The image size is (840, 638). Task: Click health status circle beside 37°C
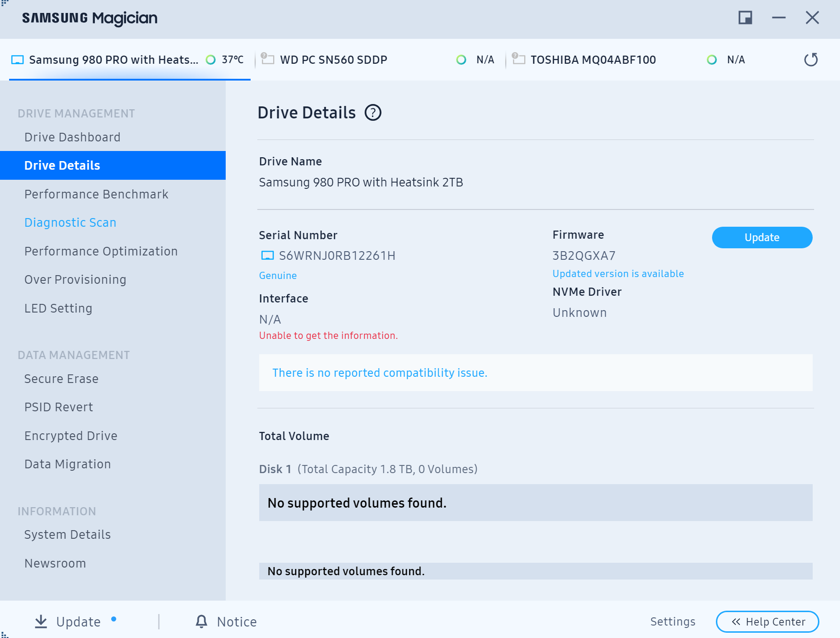(210, 60)
